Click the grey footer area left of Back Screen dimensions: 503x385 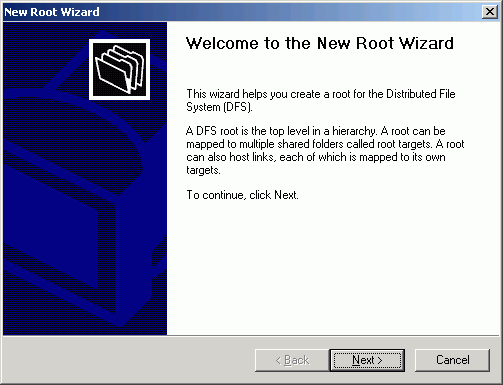coord(128,360)
